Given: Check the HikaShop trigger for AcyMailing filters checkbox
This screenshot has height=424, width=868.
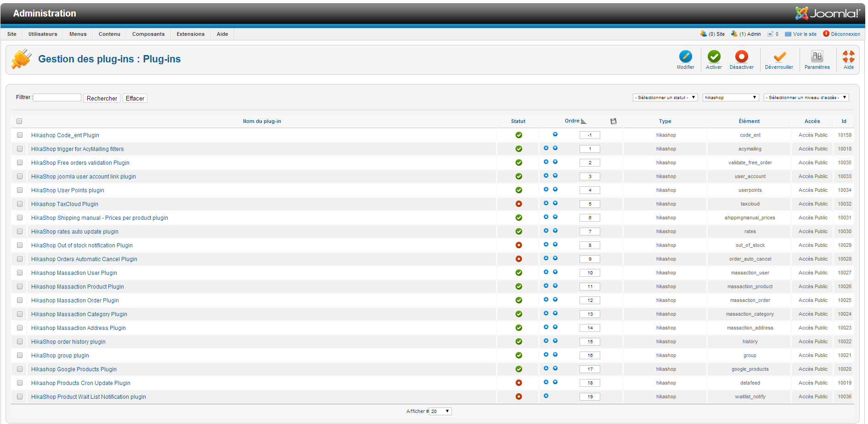Looking at the screenshot, I should point(20,149).
